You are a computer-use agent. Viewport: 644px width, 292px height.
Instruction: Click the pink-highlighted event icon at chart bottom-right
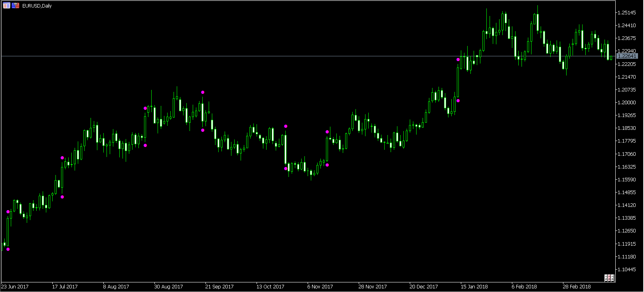[x=609, y=278]
